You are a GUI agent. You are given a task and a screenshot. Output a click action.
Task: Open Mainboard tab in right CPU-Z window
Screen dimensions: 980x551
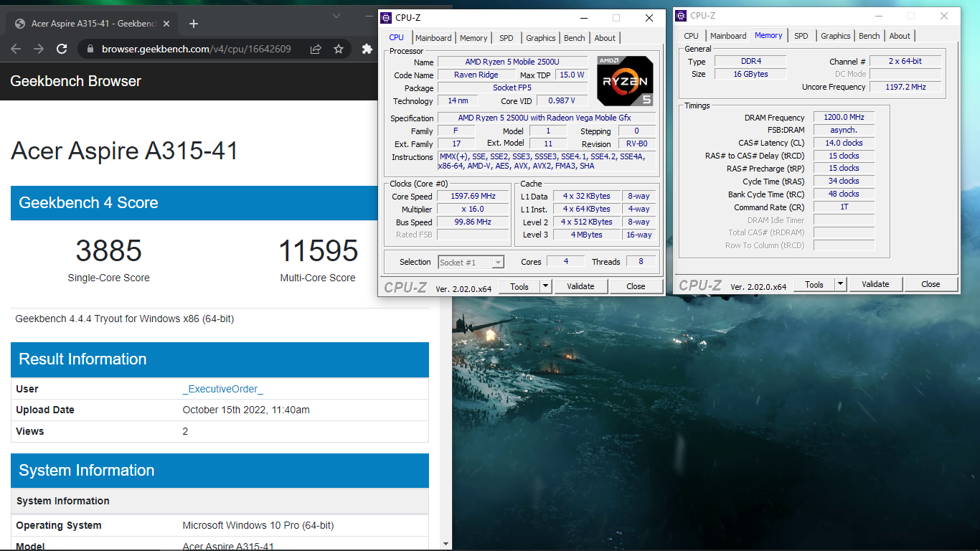[729, 36]
